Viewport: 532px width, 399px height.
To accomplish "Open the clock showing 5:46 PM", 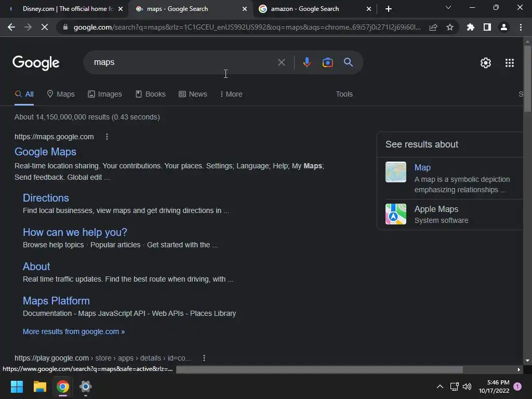I will 494,387.
